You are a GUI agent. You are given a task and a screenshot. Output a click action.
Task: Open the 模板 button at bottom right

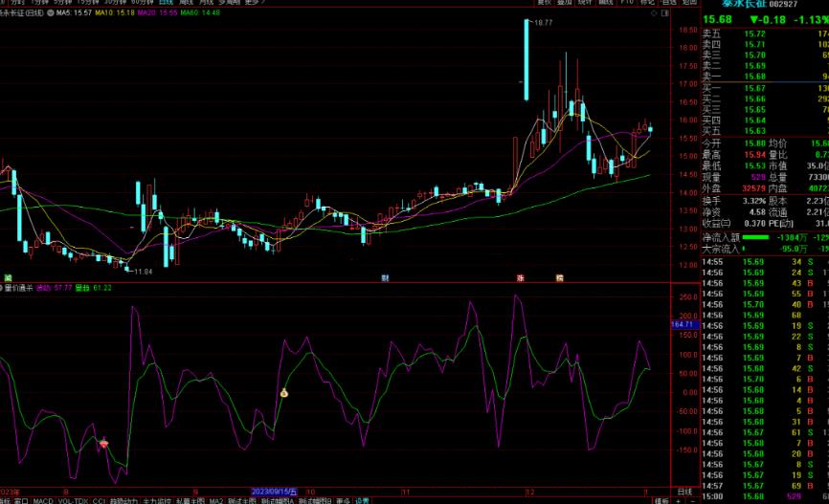661,500
